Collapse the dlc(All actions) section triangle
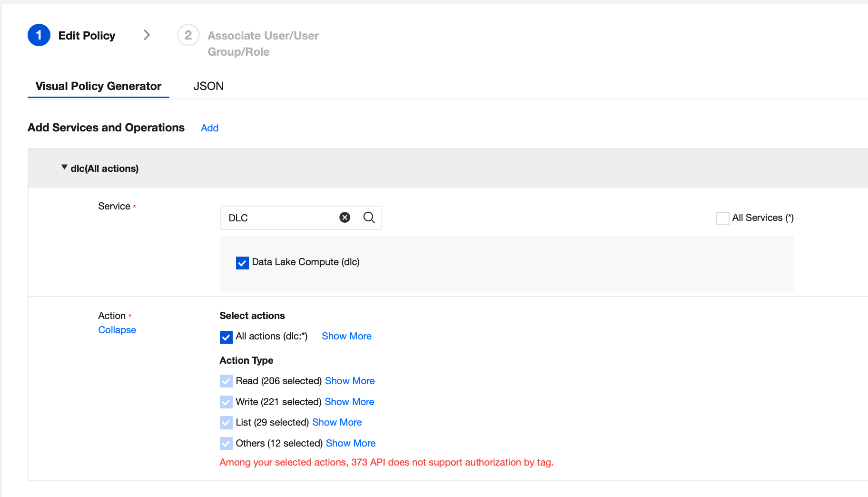This screenshot has height=497, width=868. pos(64,168)
